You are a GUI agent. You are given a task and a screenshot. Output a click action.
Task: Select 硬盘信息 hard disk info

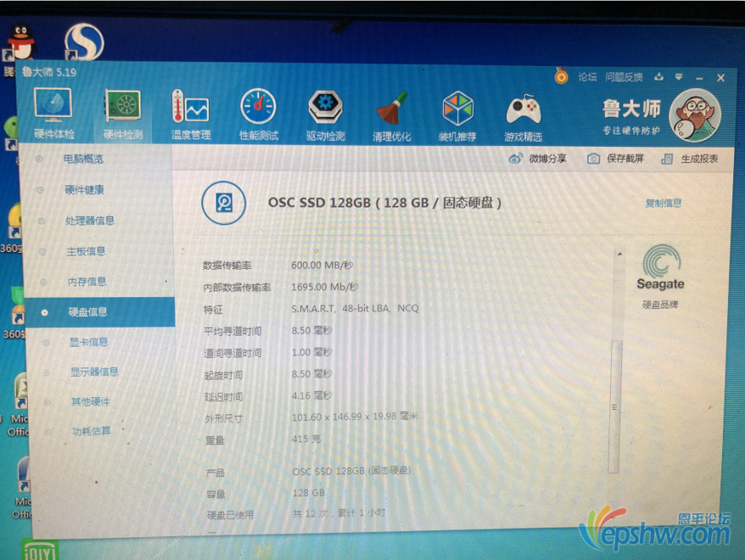click(x=99, y=312)
